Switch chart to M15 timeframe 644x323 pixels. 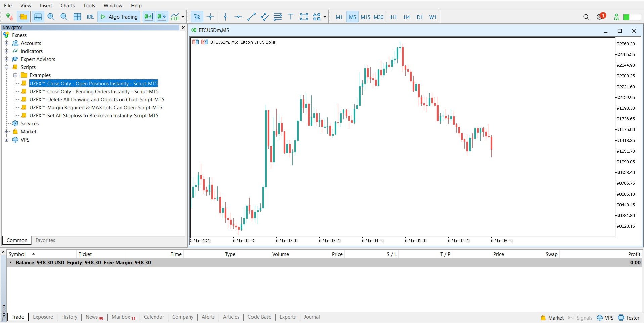pos(365,17)
